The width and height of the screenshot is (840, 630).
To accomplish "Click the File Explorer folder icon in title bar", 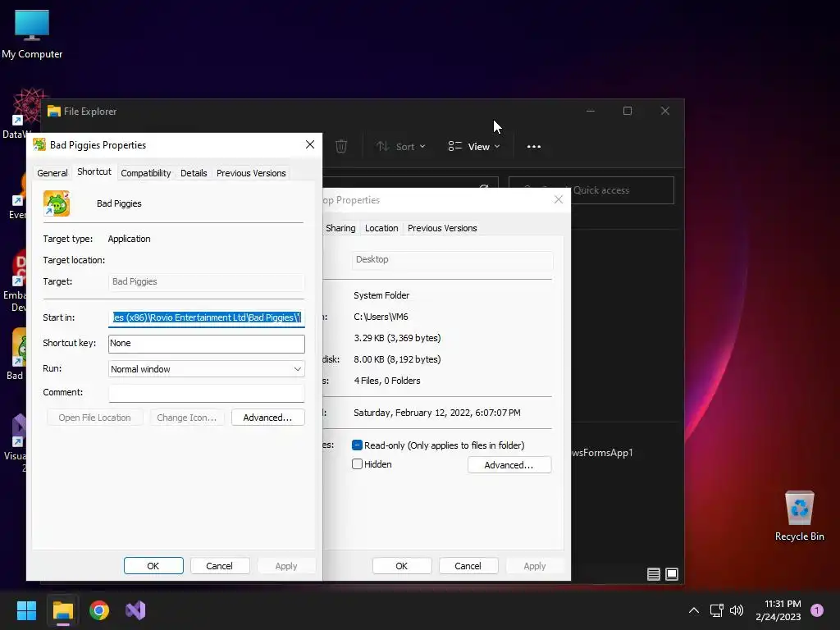I will [53, 112].
